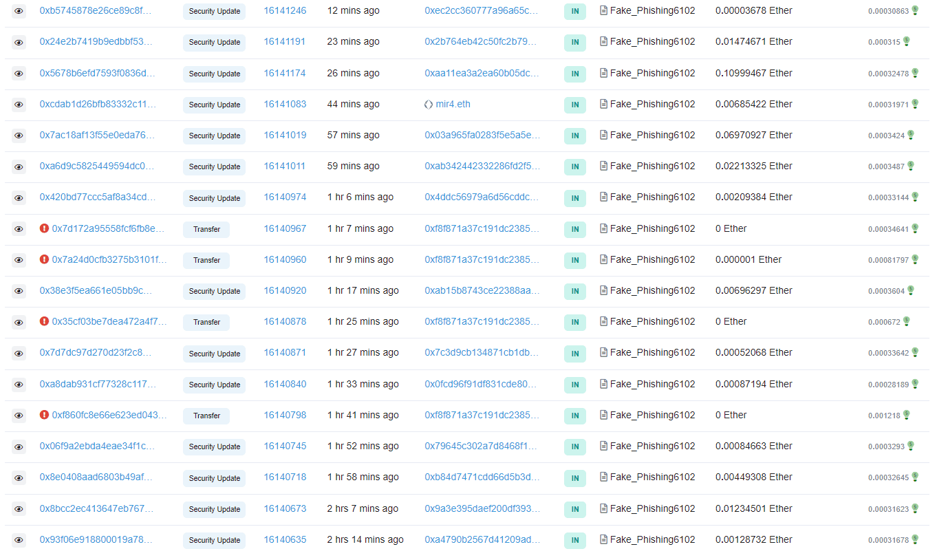
Task: Click Transfer badge in block 16140878 row
Action: [206, 322]
